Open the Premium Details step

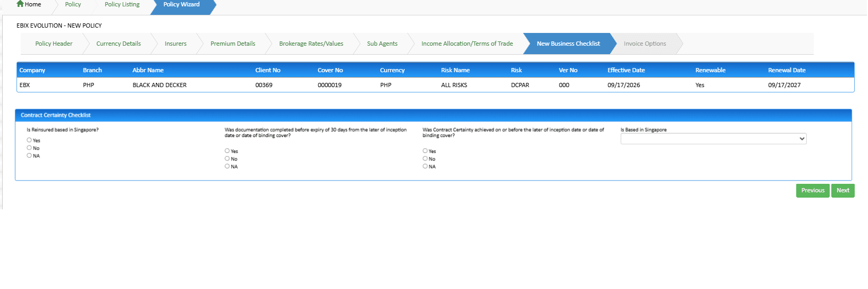pyautogui.click(x=233, y=44)
